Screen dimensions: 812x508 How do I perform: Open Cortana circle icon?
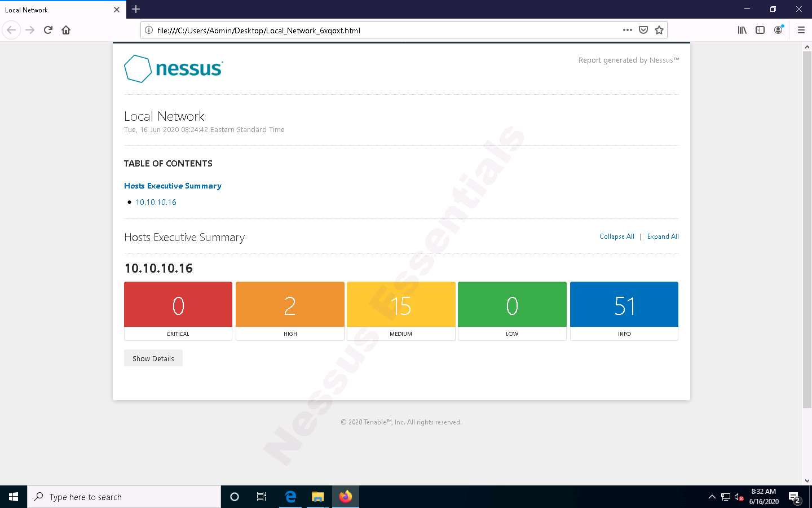(235, 497)
